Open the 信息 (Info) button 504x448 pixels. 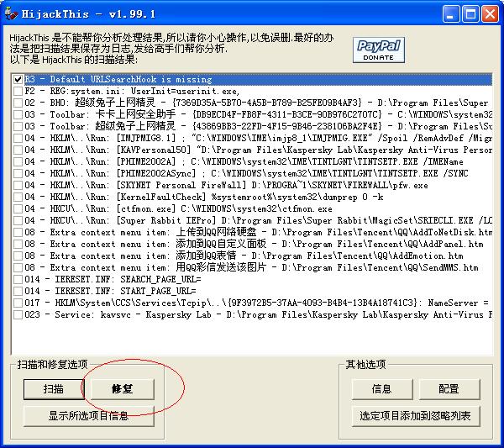click(x=382, y=389)
